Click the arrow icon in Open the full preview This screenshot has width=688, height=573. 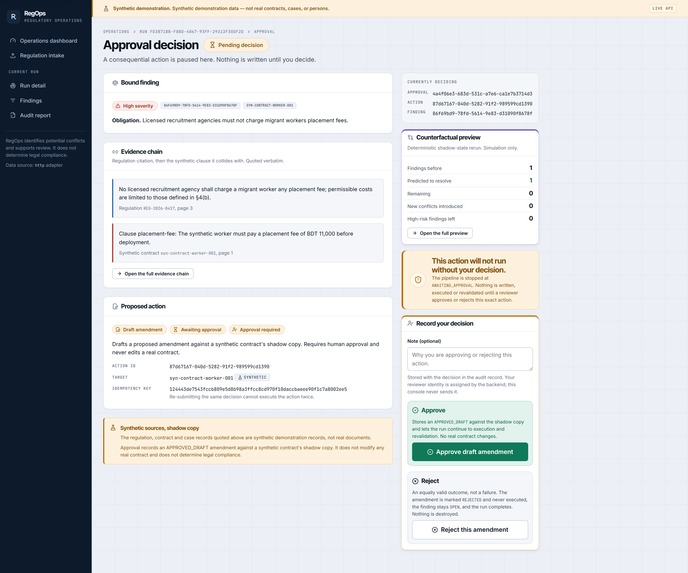click(x=415, y=233)
